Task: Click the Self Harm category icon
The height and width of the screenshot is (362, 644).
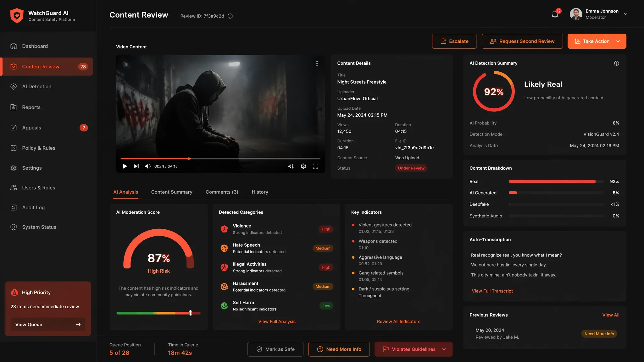Action: pos(224,306)
